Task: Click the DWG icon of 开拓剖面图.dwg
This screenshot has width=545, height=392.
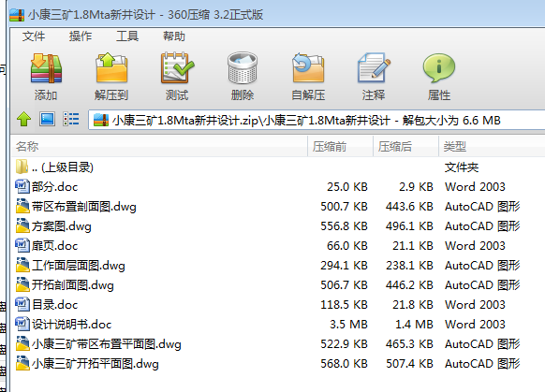Action: click(x=22, y=284)
